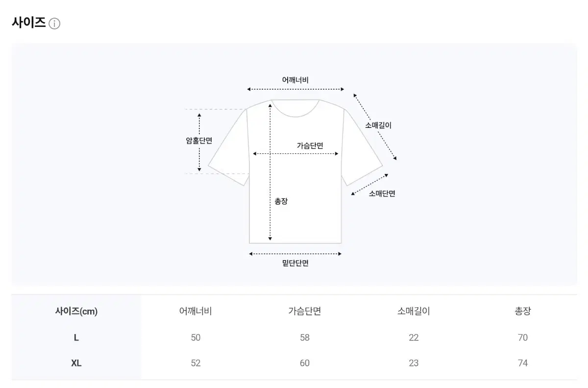Click the 소매길이 column header in the table
Image resolution: width=588 pixels, height=388 pixels.
point(414,311)
